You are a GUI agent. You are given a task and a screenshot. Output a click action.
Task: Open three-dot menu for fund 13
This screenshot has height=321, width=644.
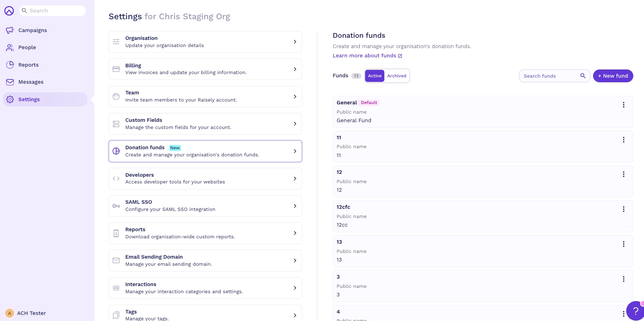tap(623, 244)
